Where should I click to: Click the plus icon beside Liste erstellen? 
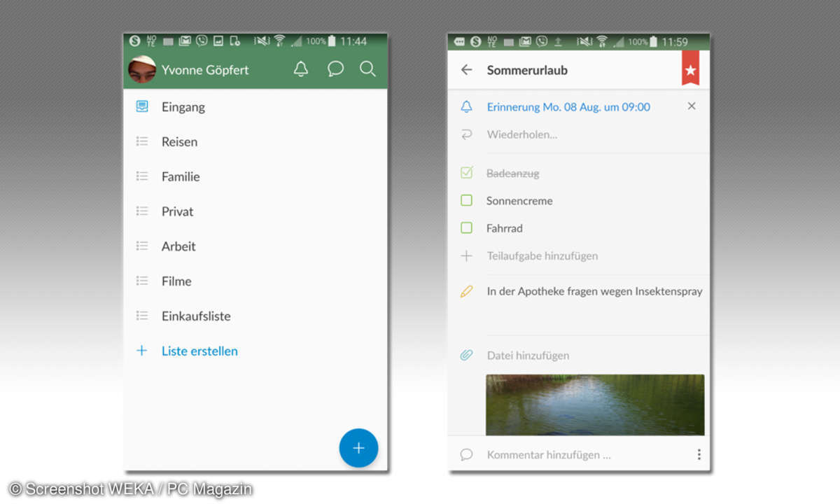tap(141, 351)
